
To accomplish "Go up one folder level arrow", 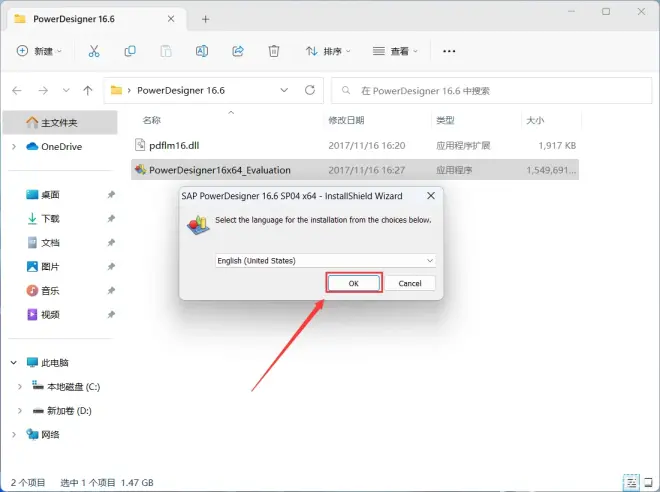I will tap(88, 90).
